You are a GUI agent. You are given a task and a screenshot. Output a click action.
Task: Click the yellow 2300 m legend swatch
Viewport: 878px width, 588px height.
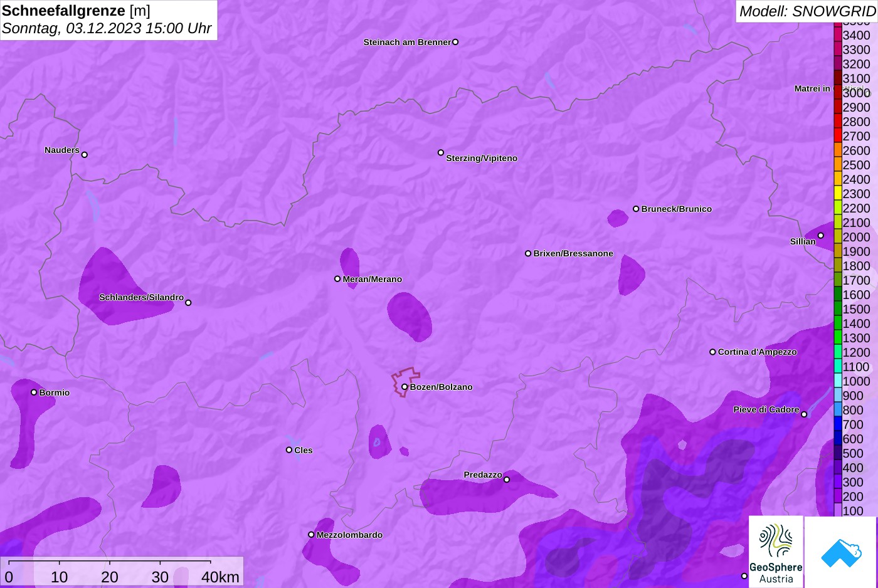(x=838, y=194)
